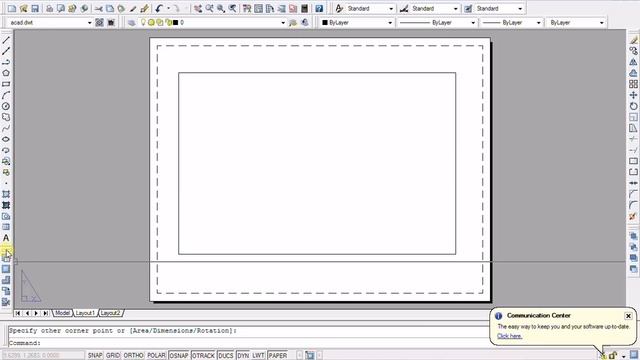Click the Copy icon in toolbar
This screenshot has width=640, height=360.
(x=110, y=8)
